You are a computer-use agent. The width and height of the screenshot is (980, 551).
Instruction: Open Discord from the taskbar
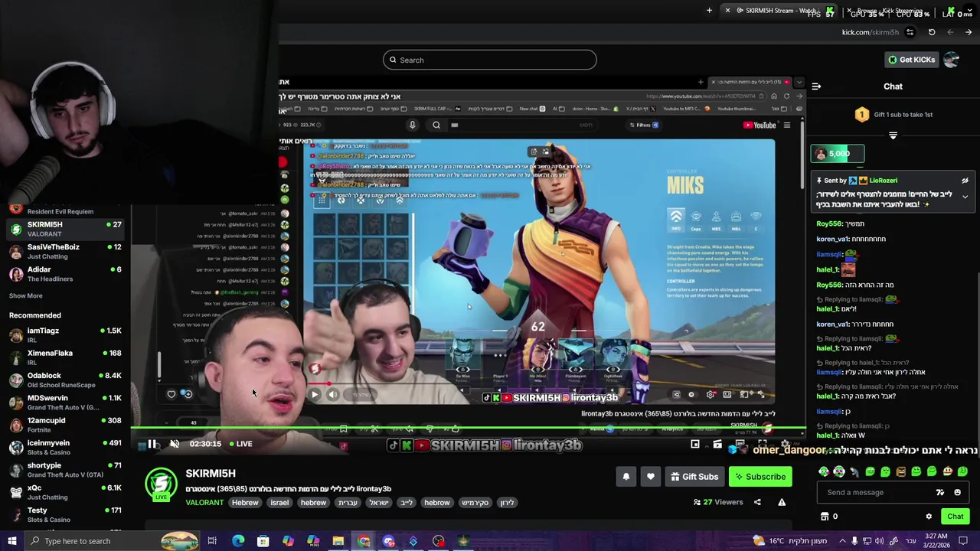point(388,541)
